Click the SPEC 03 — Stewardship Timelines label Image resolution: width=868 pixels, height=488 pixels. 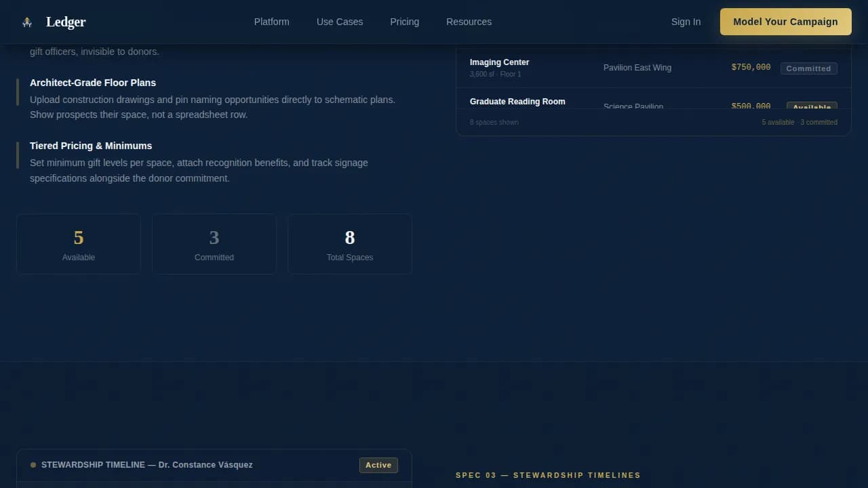pyautogui.click(x=548, y=475)
